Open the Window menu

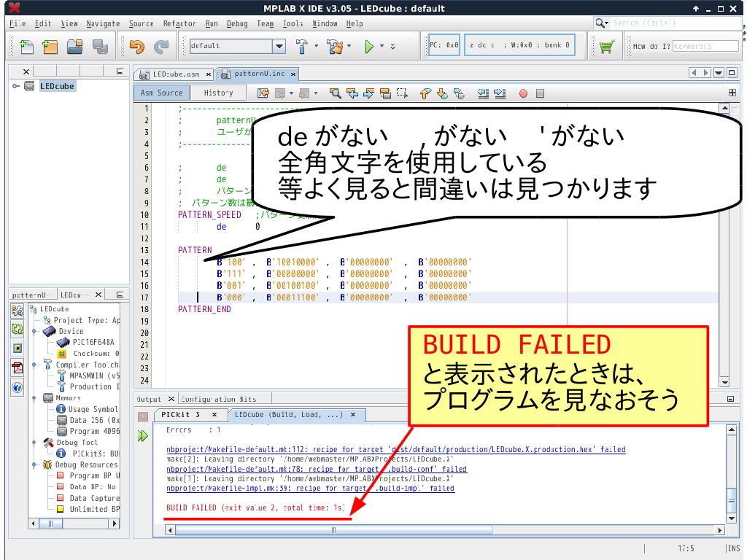coord(325,23)
